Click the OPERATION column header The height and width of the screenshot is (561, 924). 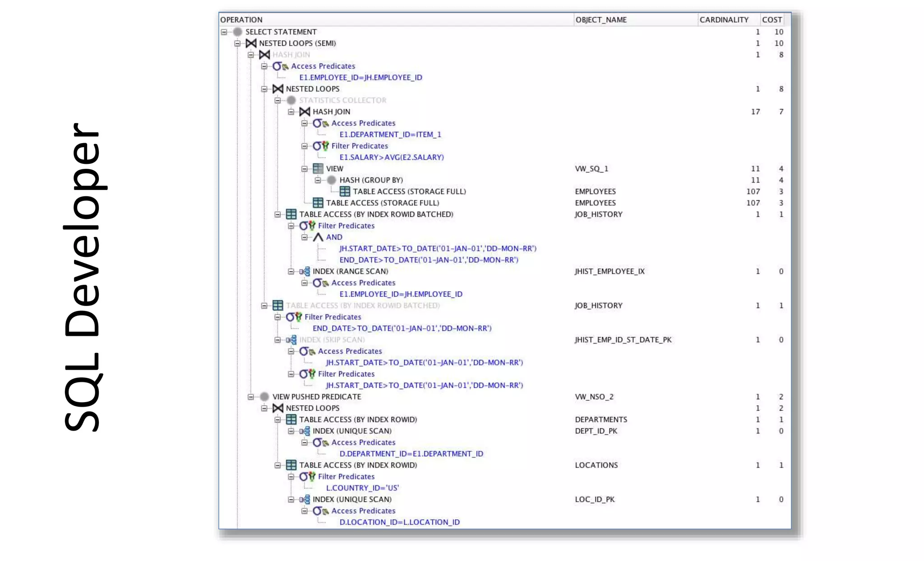[x=396, y=19]
